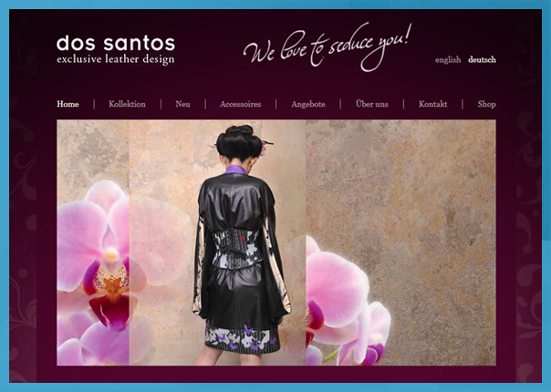Click the dos santos logo text
551x392 pixels.
pos(116,43)
